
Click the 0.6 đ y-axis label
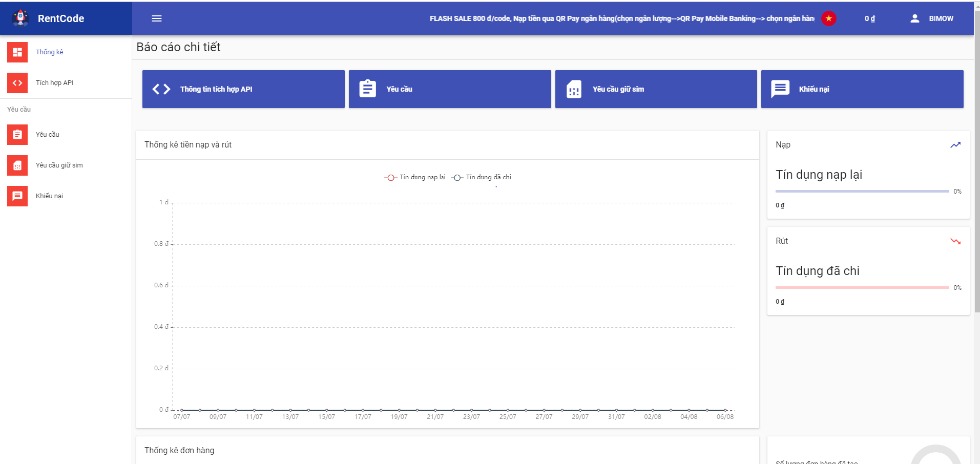161,285
